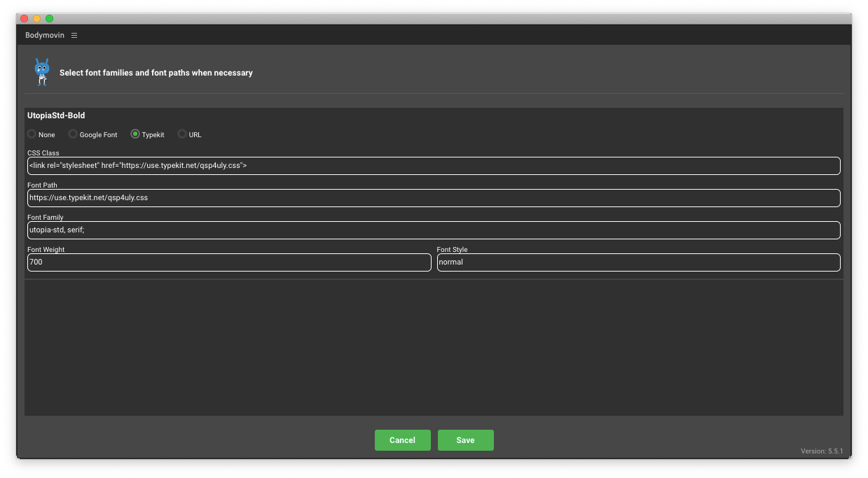The width and height of the screenshot is (868, 478).
Task: Focus the Font Weight input with 700
Action: 229,262
